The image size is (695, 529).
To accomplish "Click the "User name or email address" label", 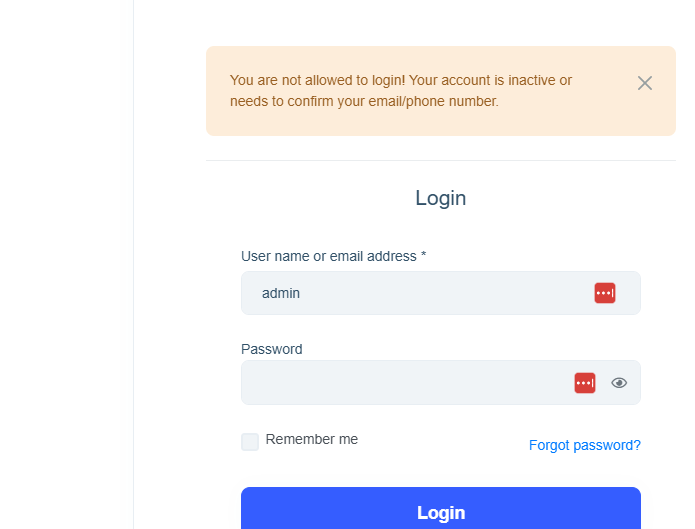I will pos(328,256).
